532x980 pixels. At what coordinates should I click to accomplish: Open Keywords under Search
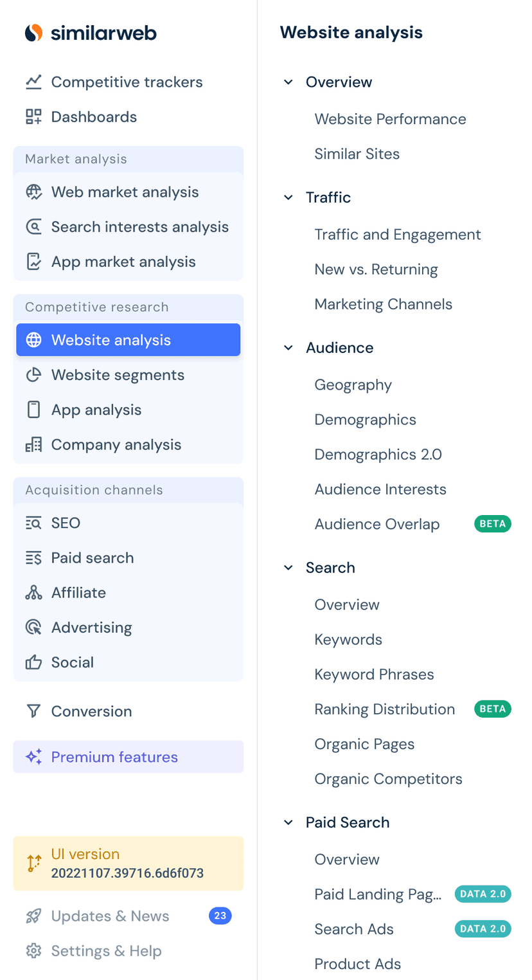click(x=348, y=639)
